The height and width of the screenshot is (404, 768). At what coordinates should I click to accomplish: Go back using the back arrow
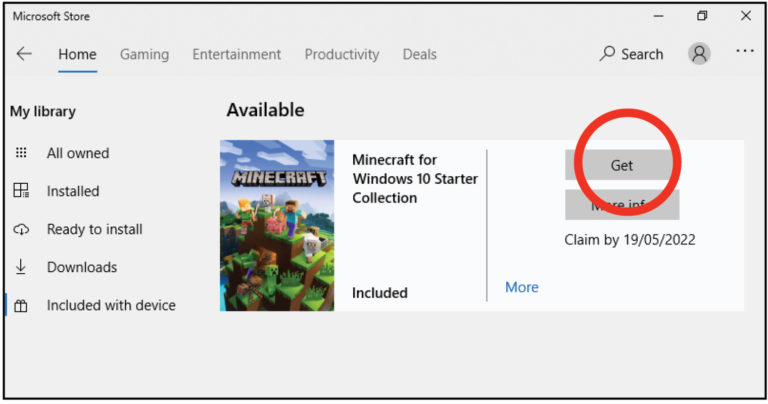click(x=24, y=54)
